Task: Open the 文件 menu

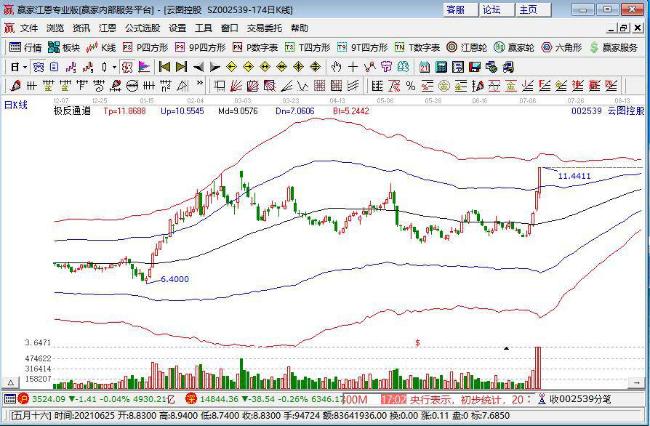Action: coord(29,28)
